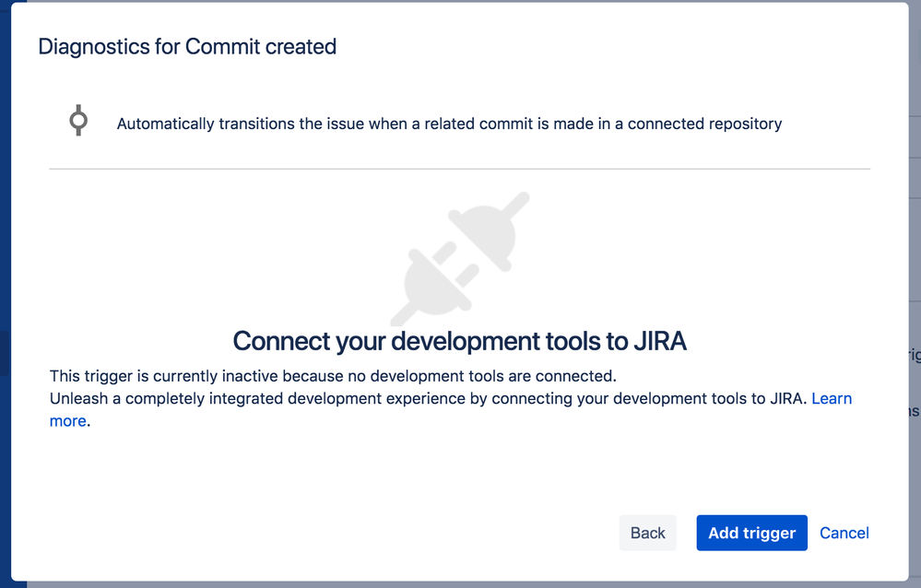The image size is (921, 588).
Task: Go back with the Back button
Action: (x=647, y=533)
